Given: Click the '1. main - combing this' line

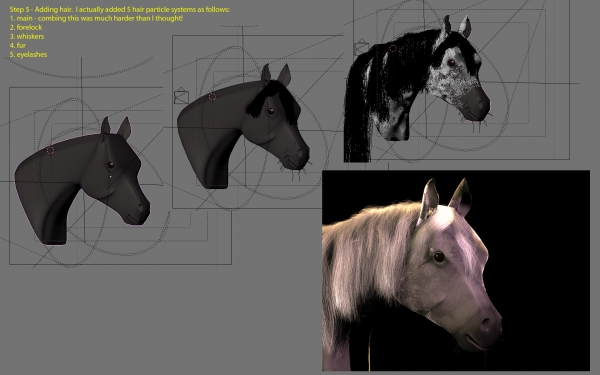Looking at the screenshot, I should (x=96, y=18).
